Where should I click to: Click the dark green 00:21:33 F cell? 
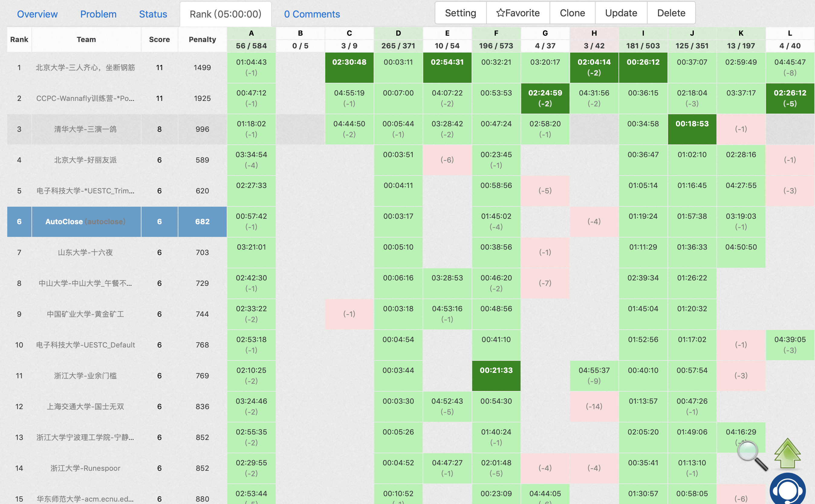coord(496,375)
